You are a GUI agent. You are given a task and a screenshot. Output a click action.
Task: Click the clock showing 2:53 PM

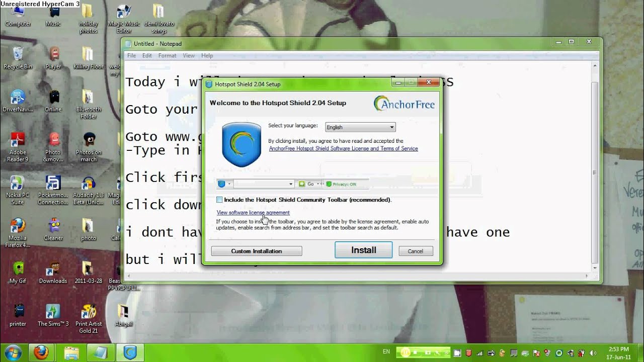click(618, 352)
